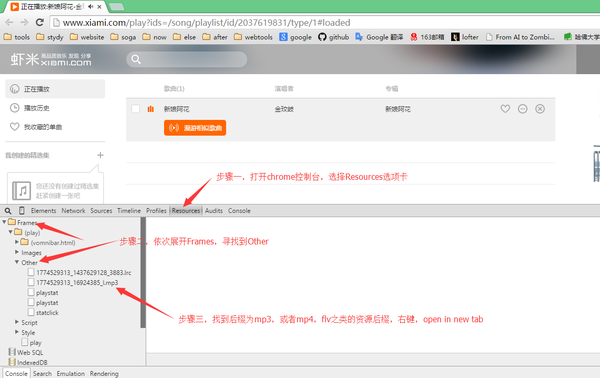Open the lofter bookmark
The width and height of the screenshot is (600, 378).
point(465,37)
